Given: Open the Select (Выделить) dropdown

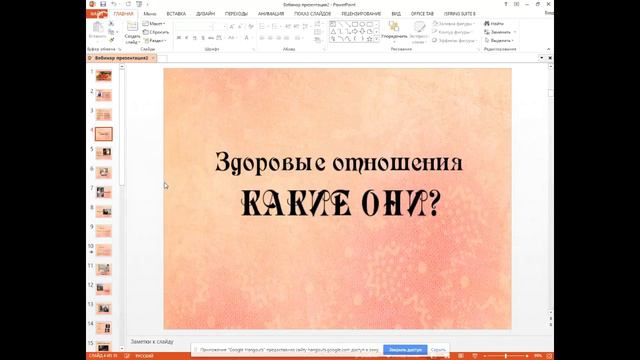Looking at the screenshot, I should pyautogui.click(x=499, y=40).
